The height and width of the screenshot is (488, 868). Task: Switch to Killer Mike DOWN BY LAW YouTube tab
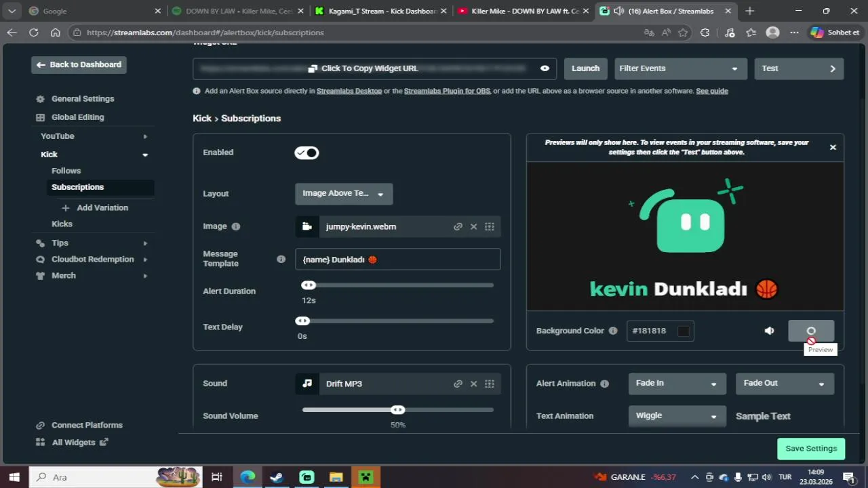click(524, 11)
